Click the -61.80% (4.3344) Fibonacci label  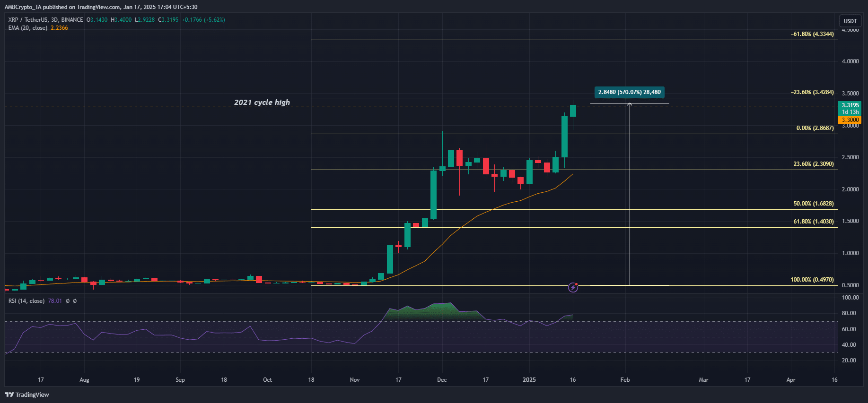point(812,34)
